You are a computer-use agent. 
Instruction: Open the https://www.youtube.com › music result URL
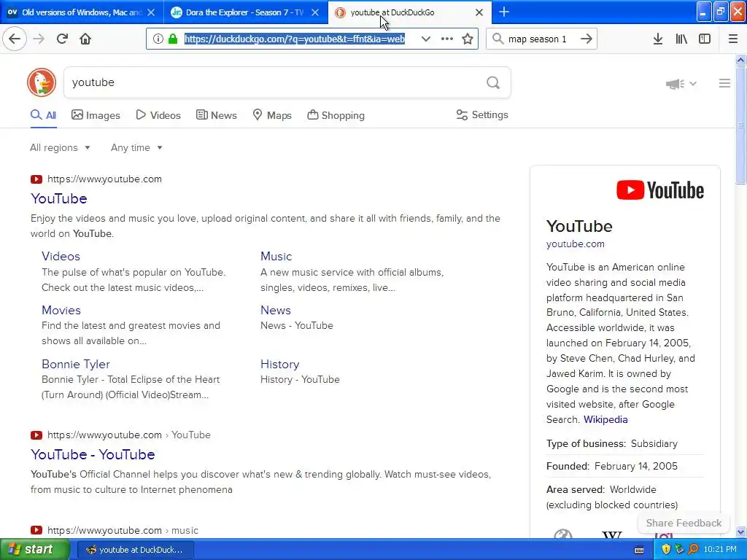(x=123, y=530)
